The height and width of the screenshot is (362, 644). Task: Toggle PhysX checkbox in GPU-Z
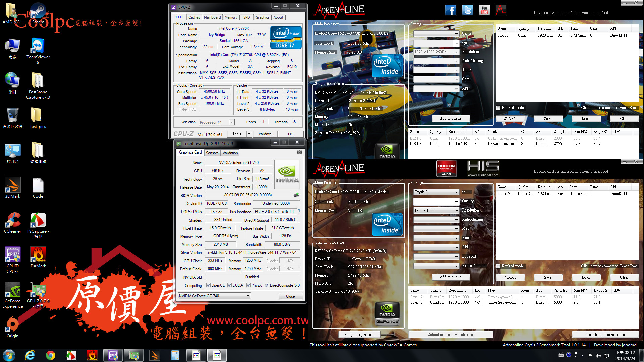[x=248, y=285]
